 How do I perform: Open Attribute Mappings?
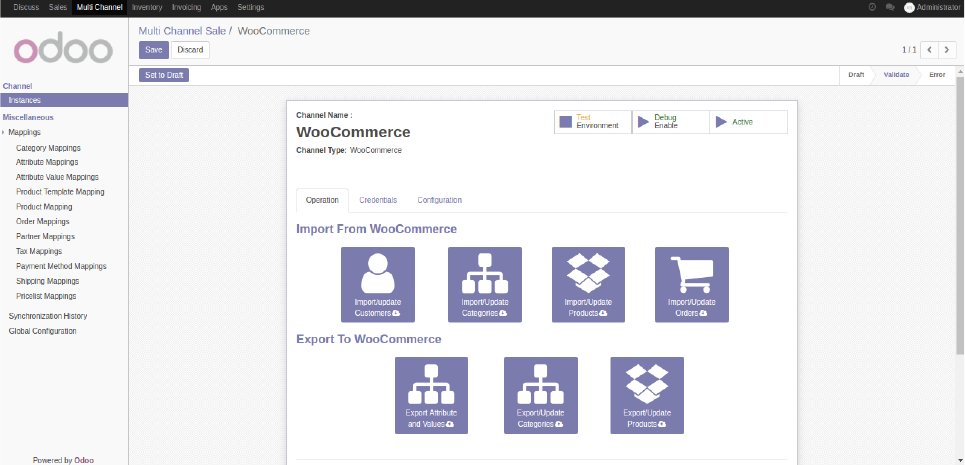pyautogui.click(x=47, y=162)
